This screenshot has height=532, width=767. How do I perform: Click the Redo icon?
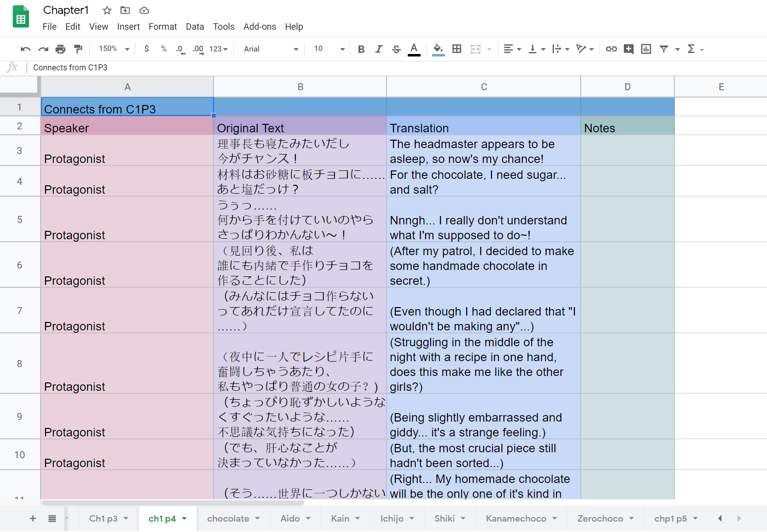(43, 49)
